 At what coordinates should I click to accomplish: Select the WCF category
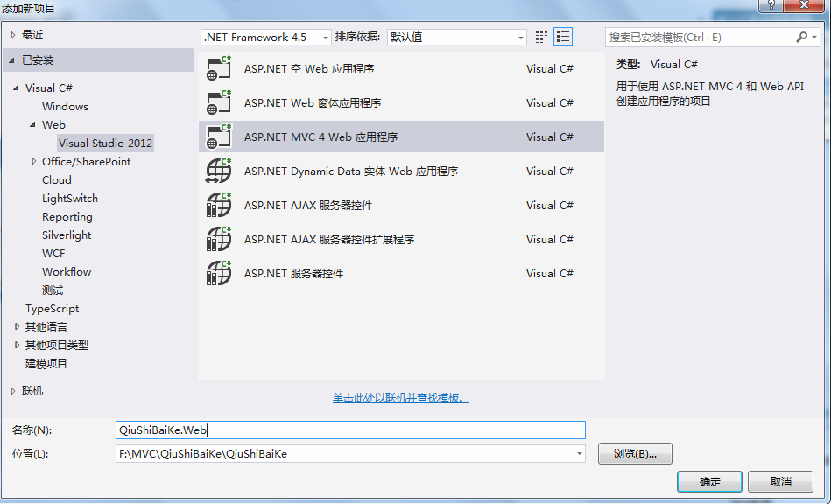point(53,254)
